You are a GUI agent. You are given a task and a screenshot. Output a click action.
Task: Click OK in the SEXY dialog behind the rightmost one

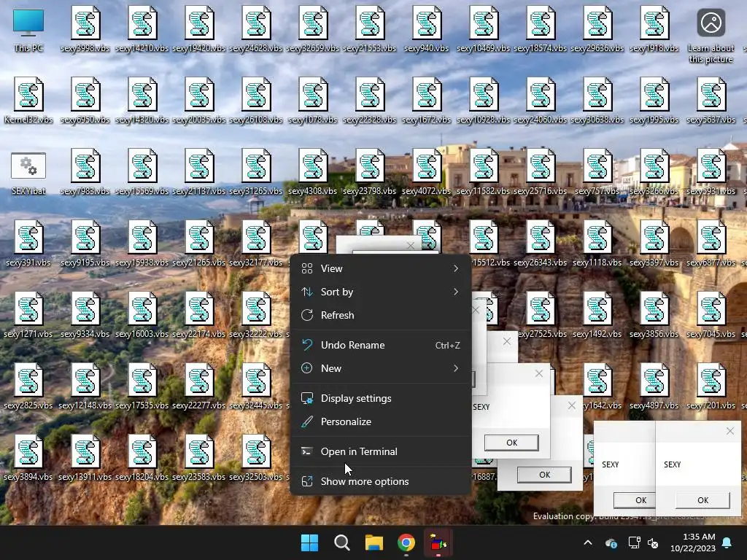tap(635, 500)
